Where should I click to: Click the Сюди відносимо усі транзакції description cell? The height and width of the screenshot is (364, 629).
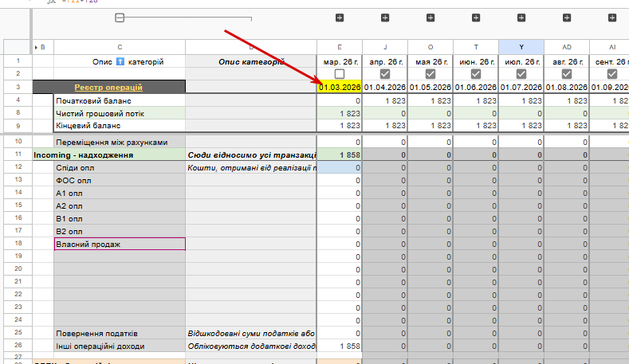(251, 155)
